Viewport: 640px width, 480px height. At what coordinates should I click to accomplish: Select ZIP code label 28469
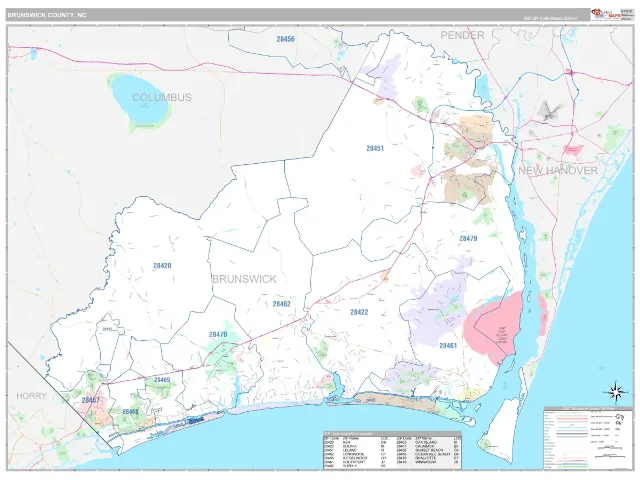click(x=162, y=380)
